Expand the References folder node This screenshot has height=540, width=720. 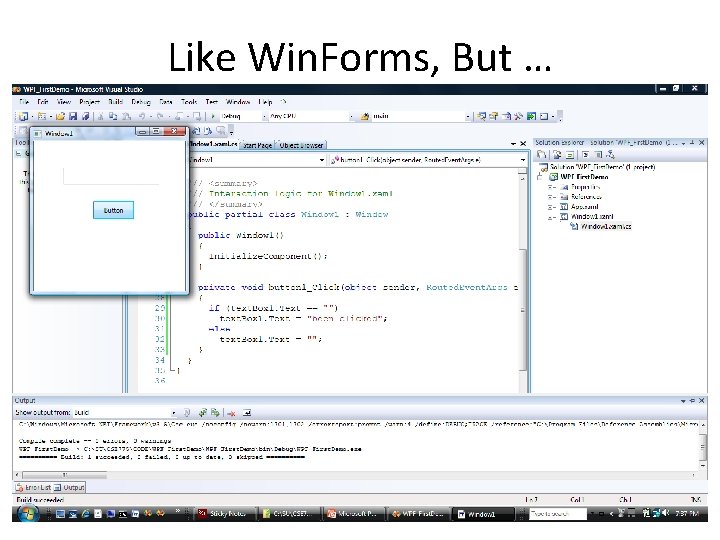pyautogui.click(x=551, y=197)
